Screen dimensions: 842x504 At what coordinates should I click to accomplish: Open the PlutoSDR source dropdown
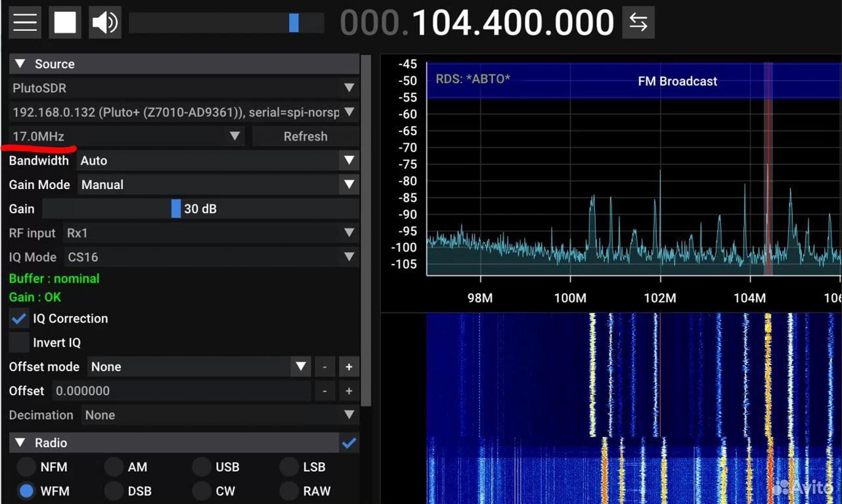(x=183, y=88)
